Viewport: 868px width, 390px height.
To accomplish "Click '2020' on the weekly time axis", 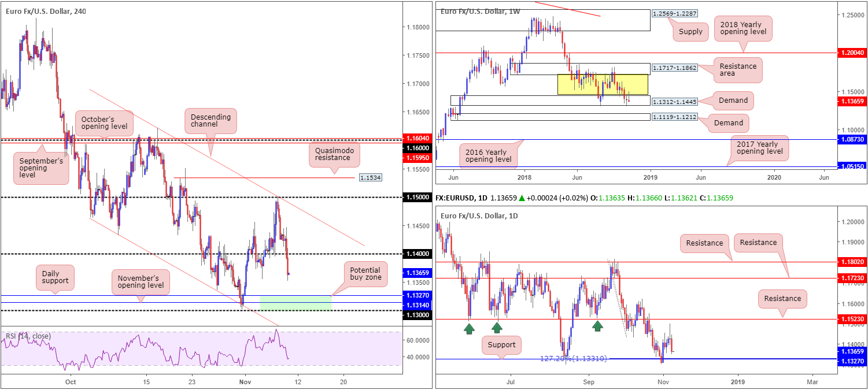I will pyautogui.click(x=774, y=177).
